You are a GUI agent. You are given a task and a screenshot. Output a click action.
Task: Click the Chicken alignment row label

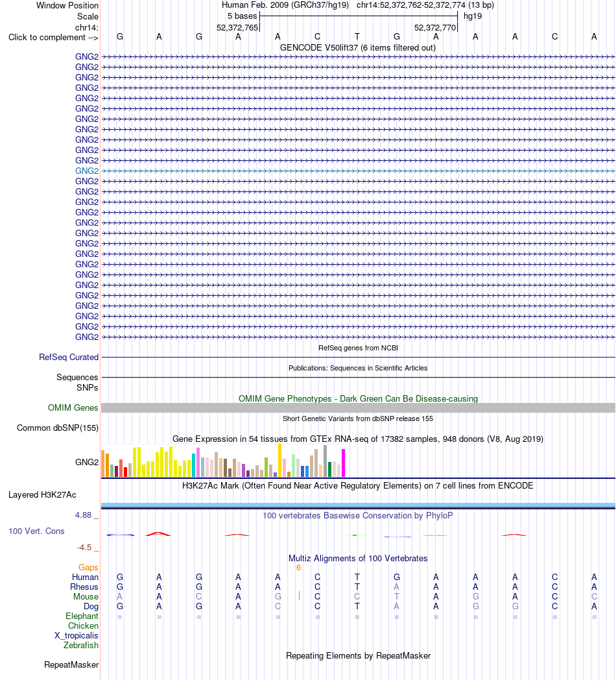83,625
